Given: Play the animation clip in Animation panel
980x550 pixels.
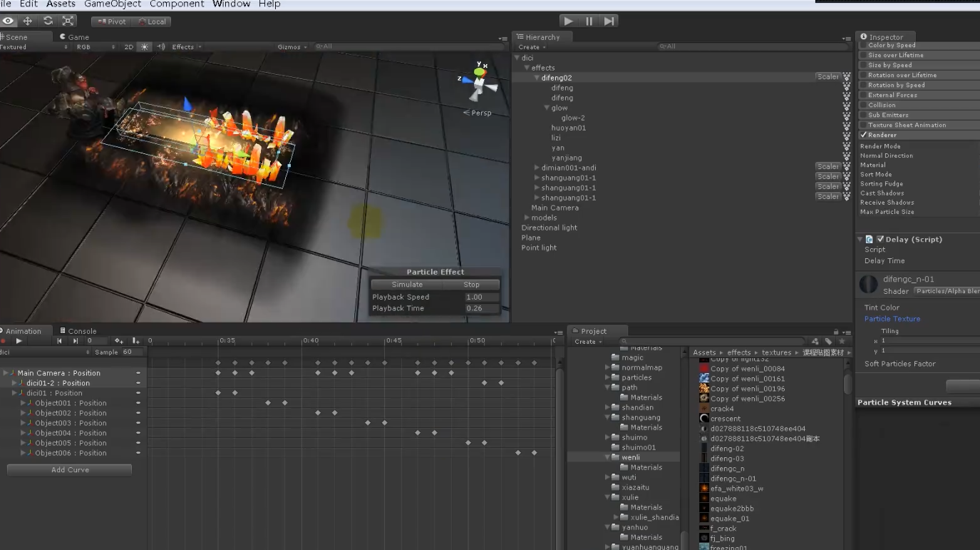Looking at the screenshot, I should pyautogui.click(x=19, y=341).
